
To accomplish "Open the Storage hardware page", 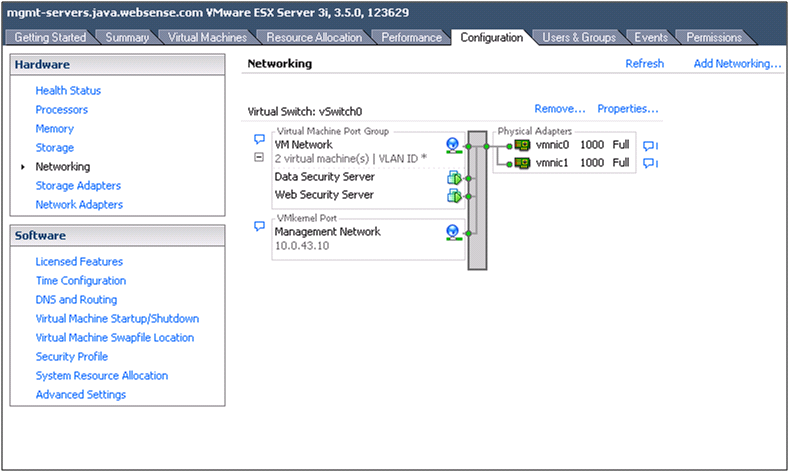I will point(54,147).
